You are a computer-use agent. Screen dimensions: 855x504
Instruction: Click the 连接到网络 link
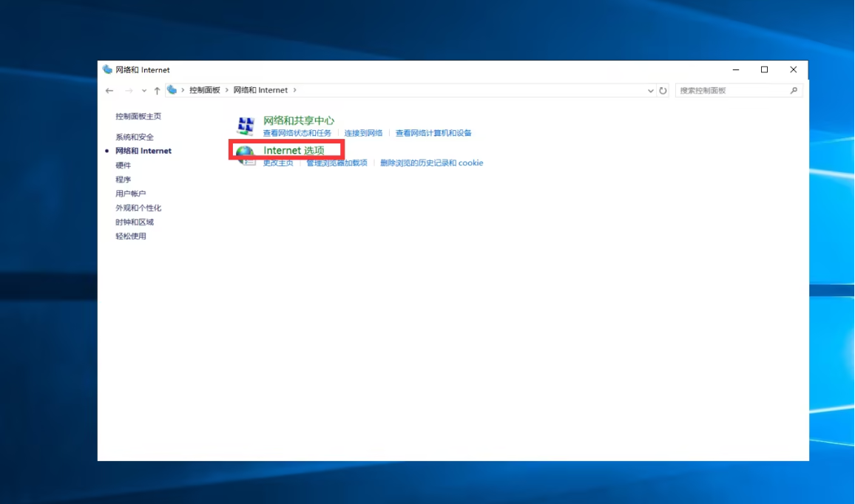click(363, 133)
